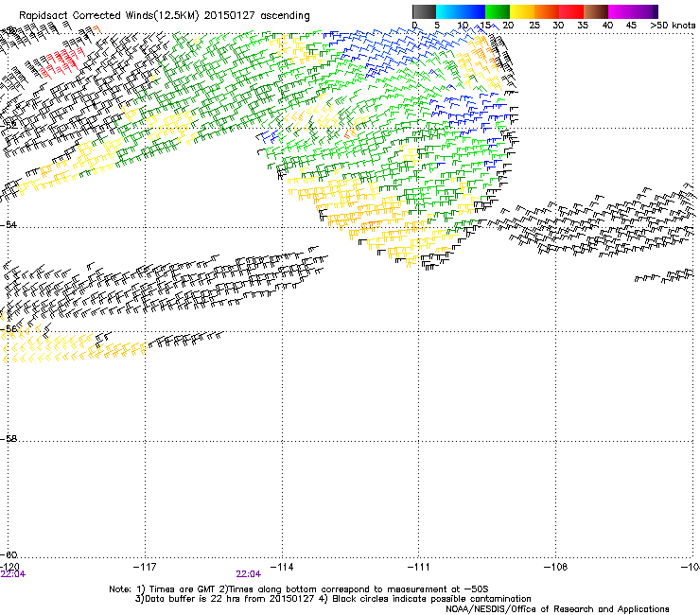
Task: Click the '>50 knots' legend label
Action: [673, 26]
